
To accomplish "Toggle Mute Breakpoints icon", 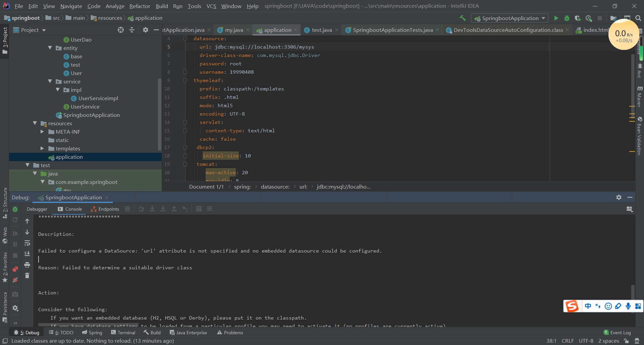I will (15, 280).
